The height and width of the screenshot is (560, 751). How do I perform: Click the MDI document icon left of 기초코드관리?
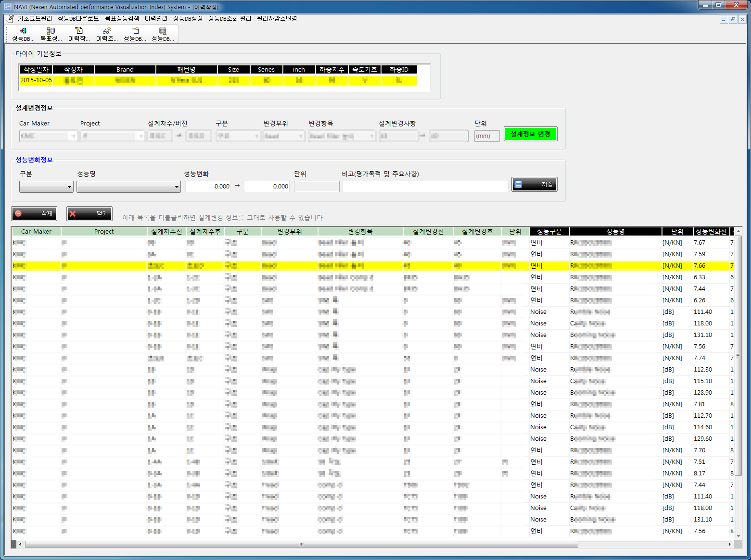[x=10, y=19]
